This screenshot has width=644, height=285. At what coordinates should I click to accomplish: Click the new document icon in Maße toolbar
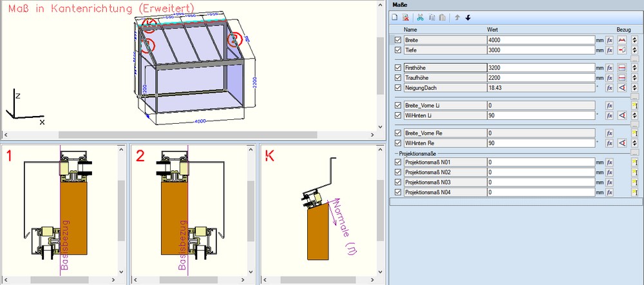(x=396, y=17)
